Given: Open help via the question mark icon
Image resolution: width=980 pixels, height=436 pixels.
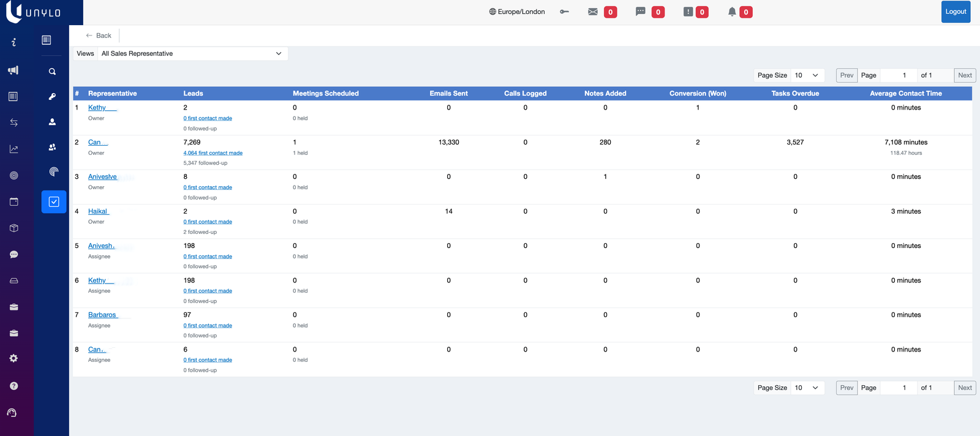Looking at the screenshot, I should coord(13,386).
